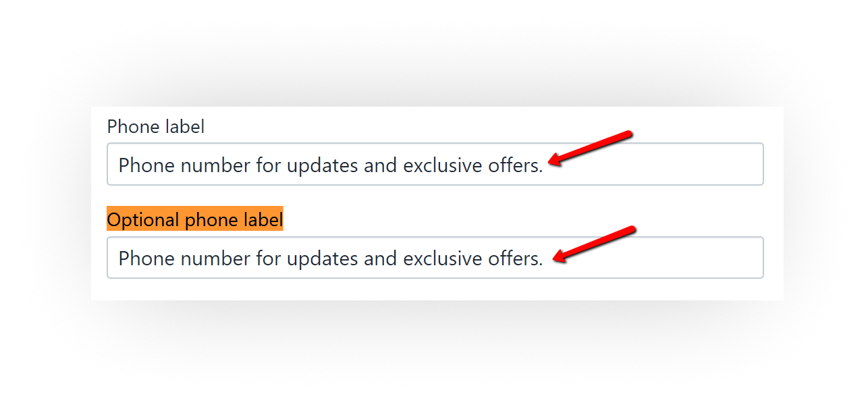The width and height of the screenshot is (868, 405).
Task: Click the word "offers." in the Phone label field
Action: [x=516, y=165]
